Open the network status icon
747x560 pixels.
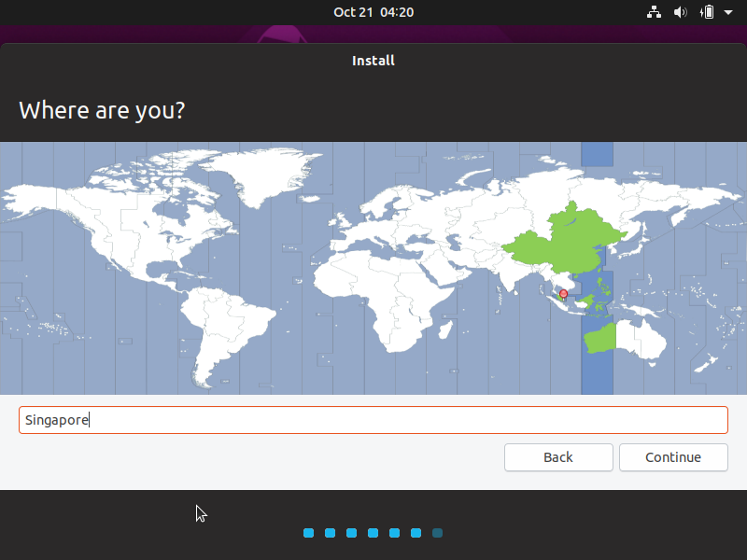coord(654,12)
